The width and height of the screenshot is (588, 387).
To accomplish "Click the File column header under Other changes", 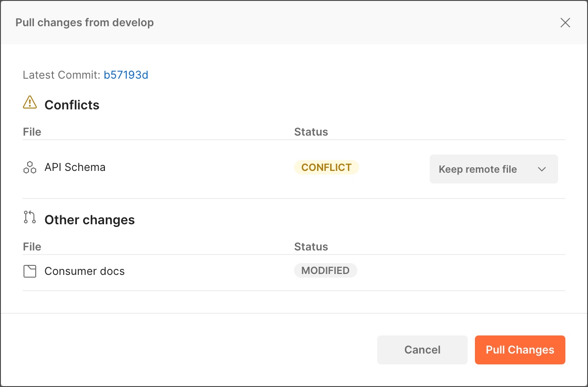I will pyautogui.click(x=32, y=247).
